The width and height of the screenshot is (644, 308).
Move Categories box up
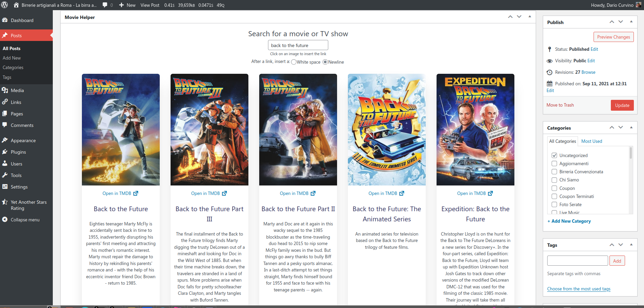[x=612, y=127]
